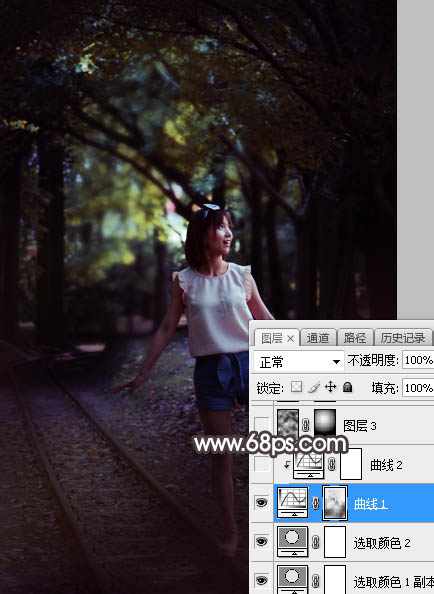Open the 历史记录 (History) tab
The height and width of the screenshot is (594, 434).
403,338
